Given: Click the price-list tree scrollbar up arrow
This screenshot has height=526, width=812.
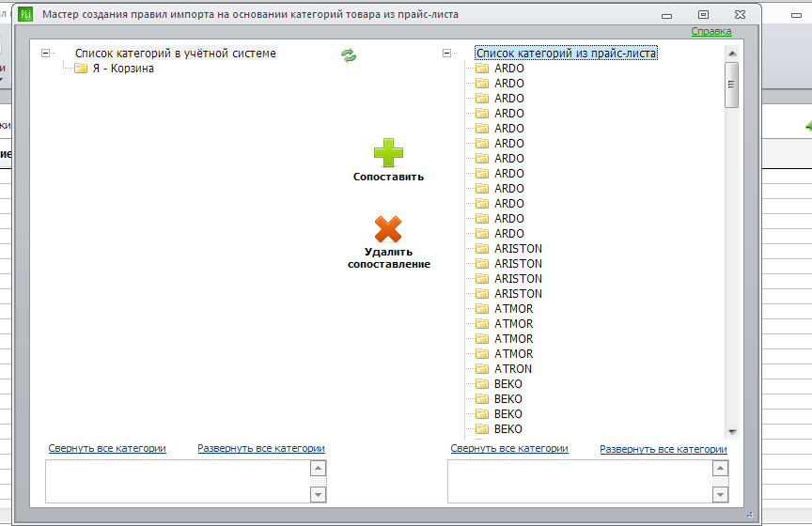Looking at the screenshot, I should pyautogui.click(x=732, y=54).
